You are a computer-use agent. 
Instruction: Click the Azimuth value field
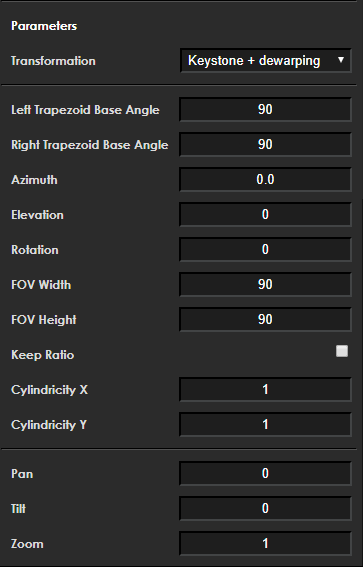pos(265,180)
